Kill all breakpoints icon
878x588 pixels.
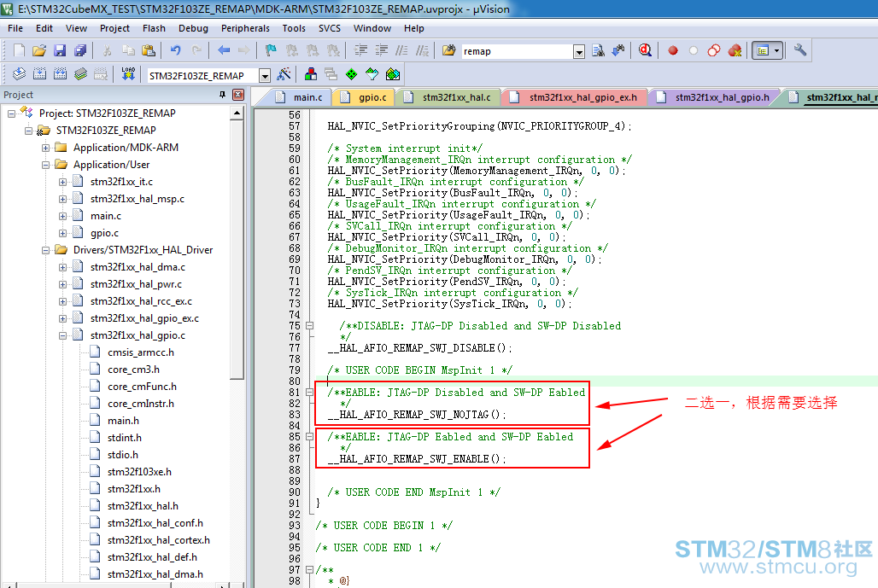point(735,51)
